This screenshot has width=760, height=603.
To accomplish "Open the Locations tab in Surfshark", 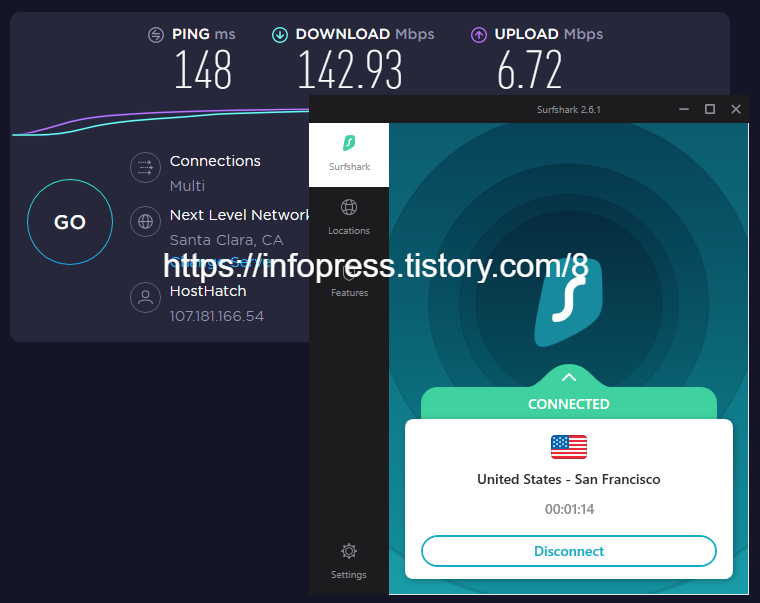I will tap(349, 217).
